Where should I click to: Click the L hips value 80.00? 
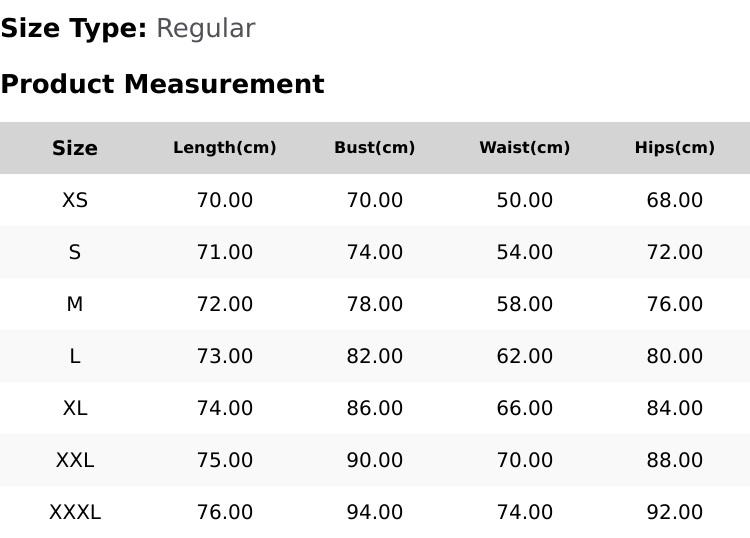click(674, 356)
